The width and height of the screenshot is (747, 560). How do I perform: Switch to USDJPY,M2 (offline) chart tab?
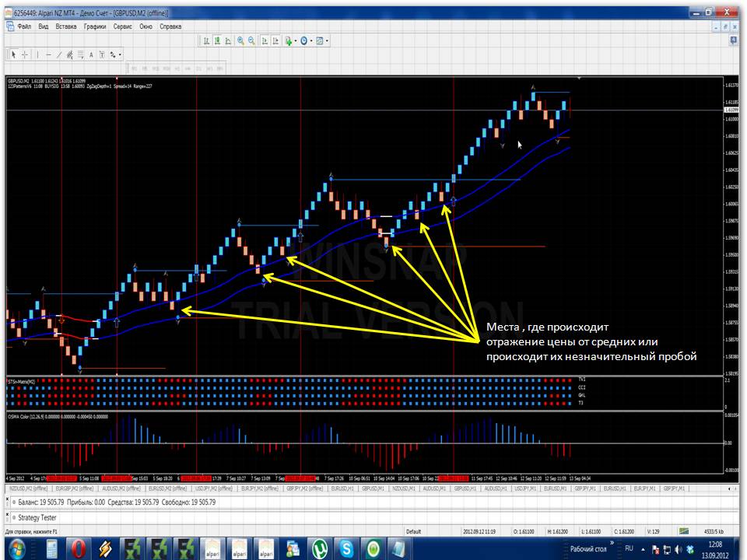click(213, 488)
